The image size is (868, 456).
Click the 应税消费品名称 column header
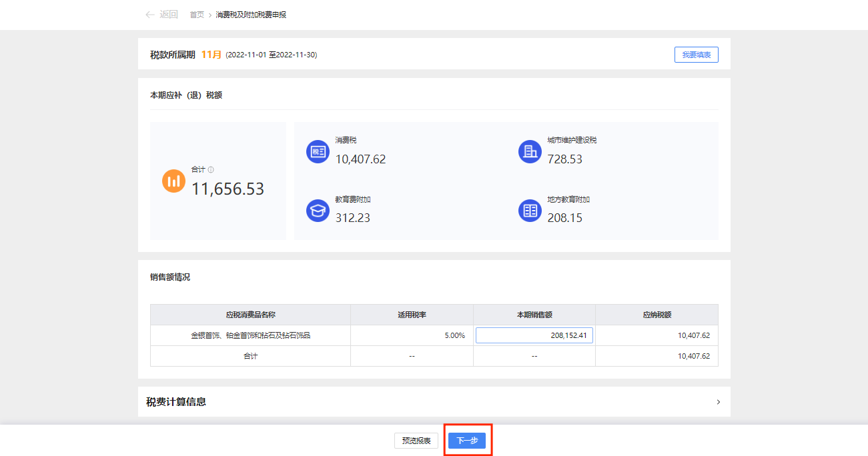[x=250, y=315]
